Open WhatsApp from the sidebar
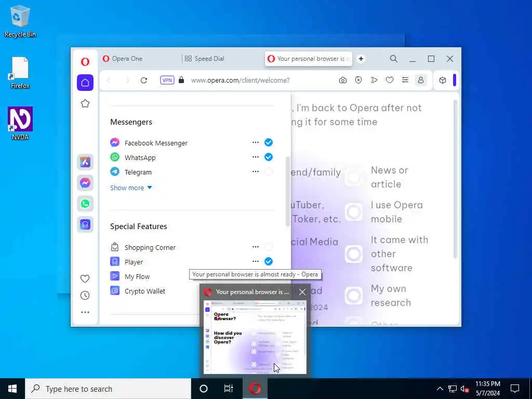The width and height of the screenshot is (532, 399). (85, 204)
